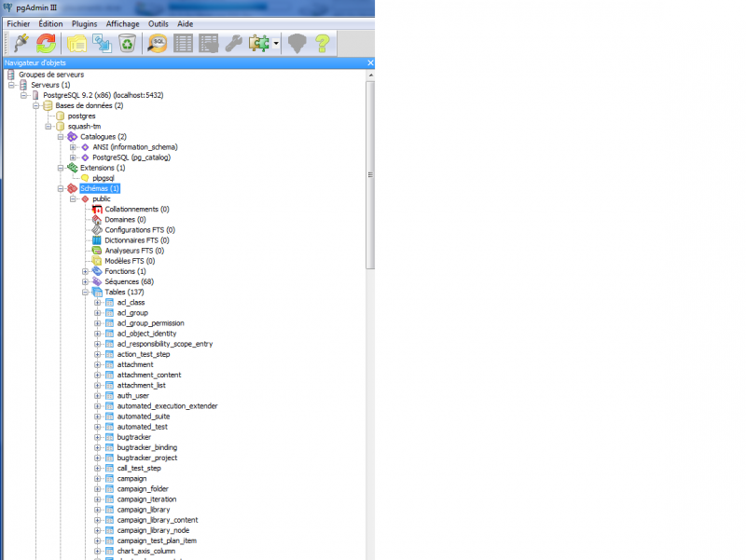Close the Navigateur d'objets panel

click(370, 62)
